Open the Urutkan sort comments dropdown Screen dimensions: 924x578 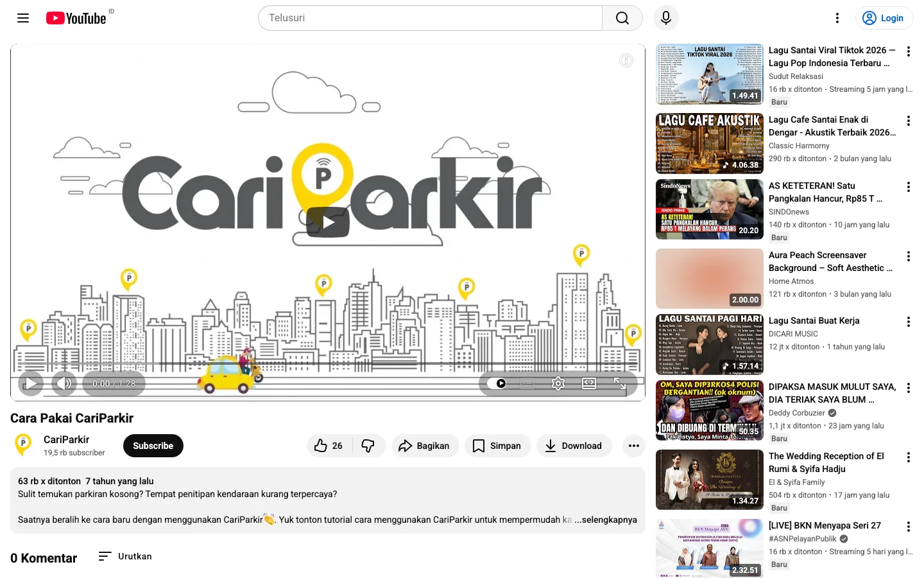[x=125, y=556]
